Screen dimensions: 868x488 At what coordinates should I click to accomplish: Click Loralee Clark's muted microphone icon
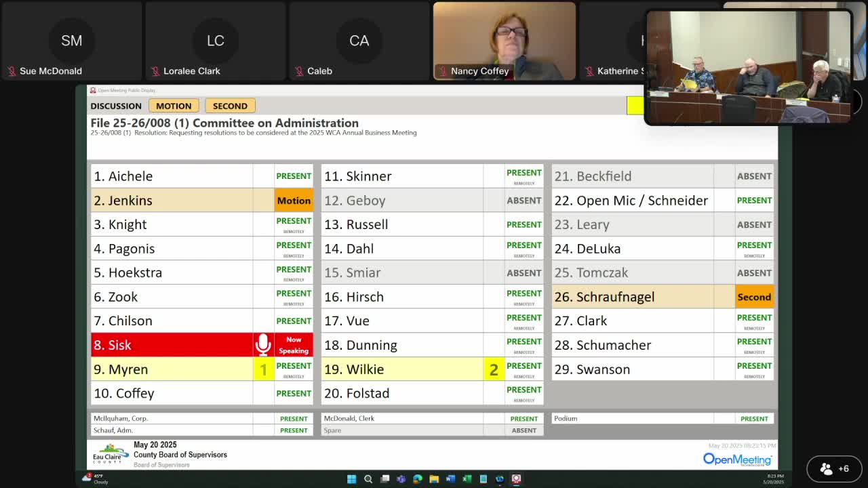tap(155, 71)
